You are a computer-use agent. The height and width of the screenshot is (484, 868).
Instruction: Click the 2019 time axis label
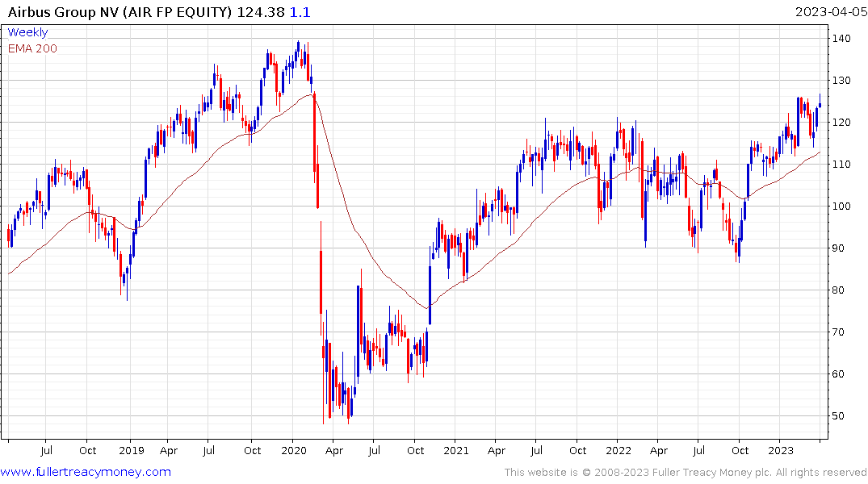pyautogui.click(x=131, y=450)
